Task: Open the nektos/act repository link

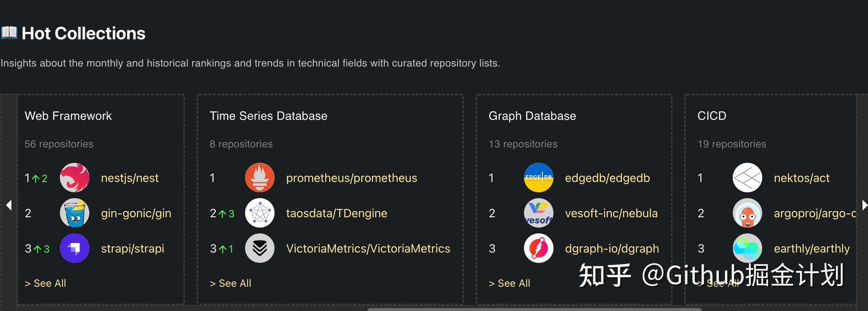Action: pos(801,178)
